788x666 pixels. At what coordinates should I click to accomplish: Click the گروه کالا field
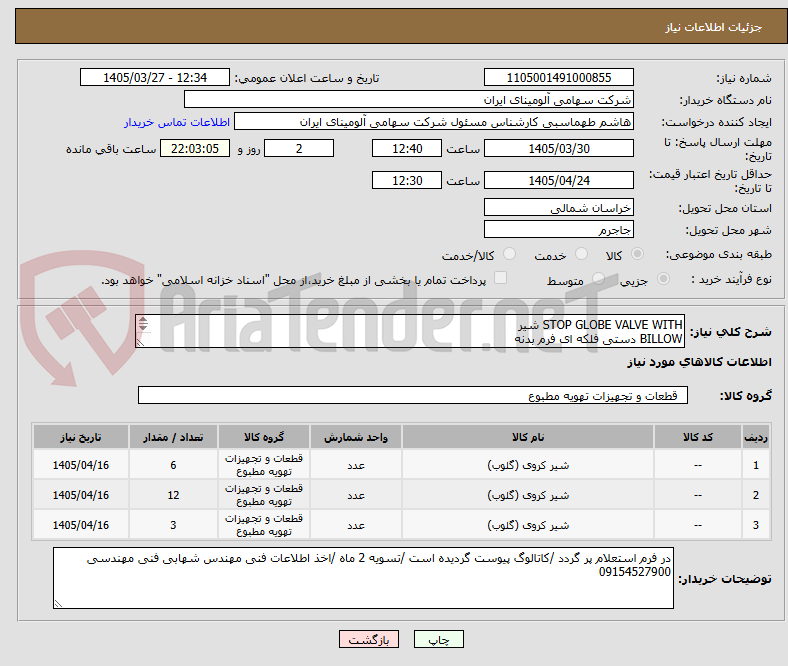click(x=413, y=396)
